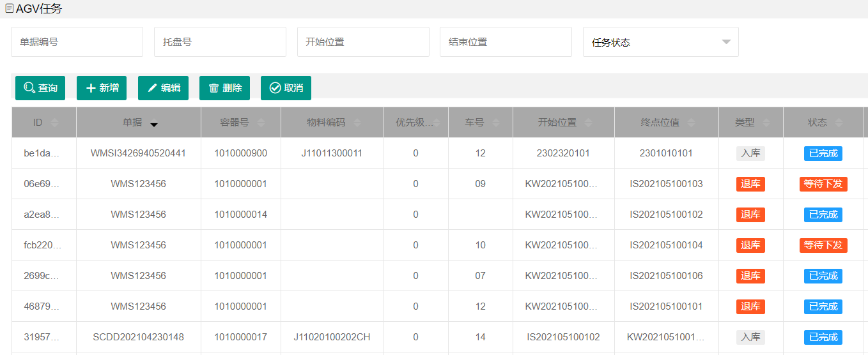
Task: Click 退库 tag for container 1010000014
Action: point(750,215)
